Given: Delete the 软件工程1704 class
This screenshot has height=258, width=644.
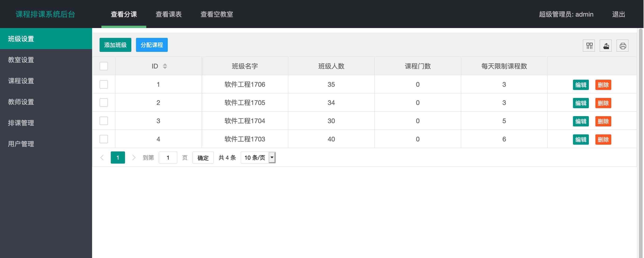Looking at the screenshot, I should (603, 121).
